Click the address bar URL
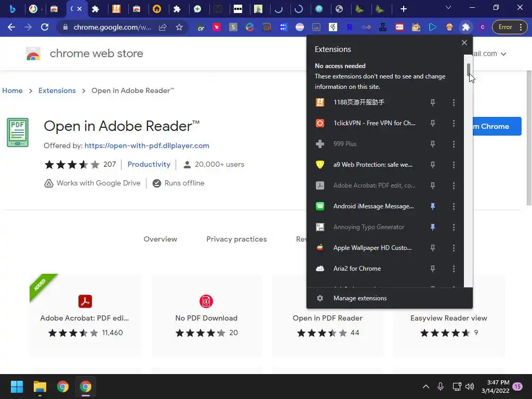The width and height of the screenshot is (532, 399). click(112, 27)
